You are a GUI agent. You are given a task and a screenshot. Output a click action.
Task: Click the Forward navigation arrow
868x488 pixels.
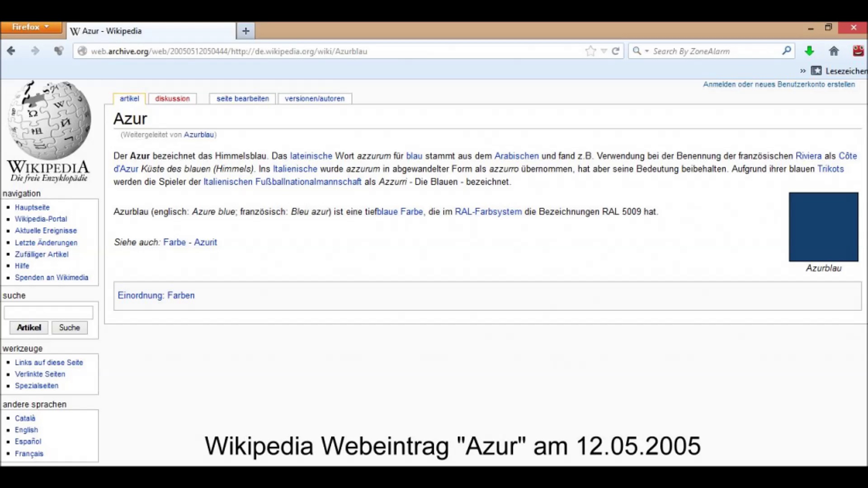tap(35, 51)
